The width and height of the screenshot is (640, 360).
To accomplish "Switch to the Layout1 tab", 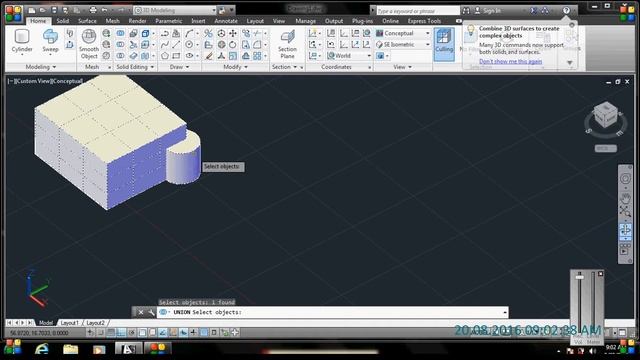I will point(69,323).
